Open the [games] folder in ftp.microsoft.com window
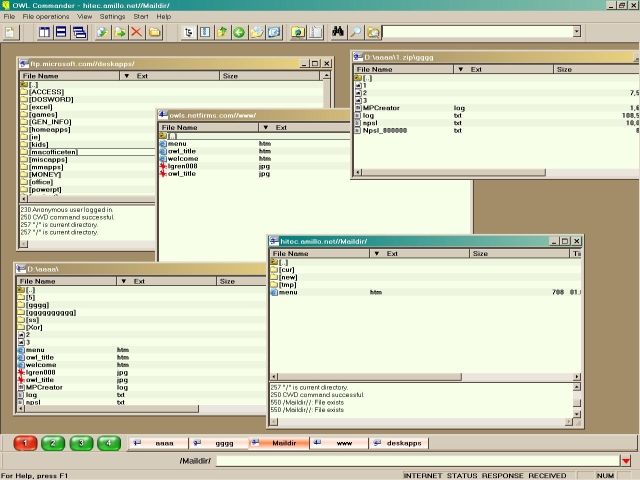 pos(42,114)
